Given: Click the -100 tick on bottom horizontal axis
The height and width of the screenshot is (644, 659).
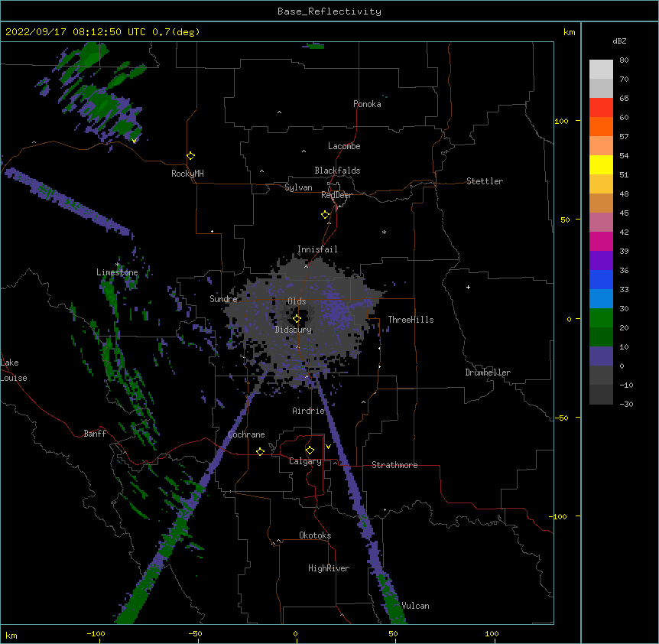Looking at the screenshot, I should (x=96, y=633).
